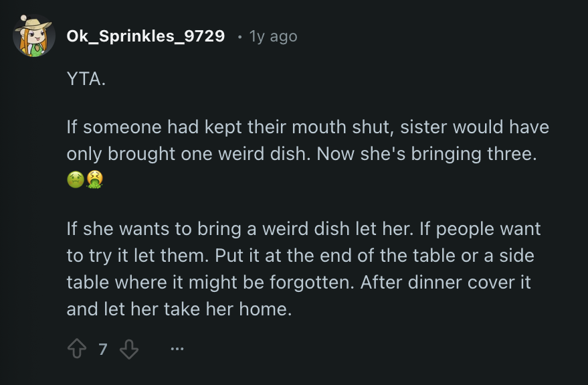Open the three-dot more options menu
This screenshot has width=588, height=385.
(x=177, y=349)
